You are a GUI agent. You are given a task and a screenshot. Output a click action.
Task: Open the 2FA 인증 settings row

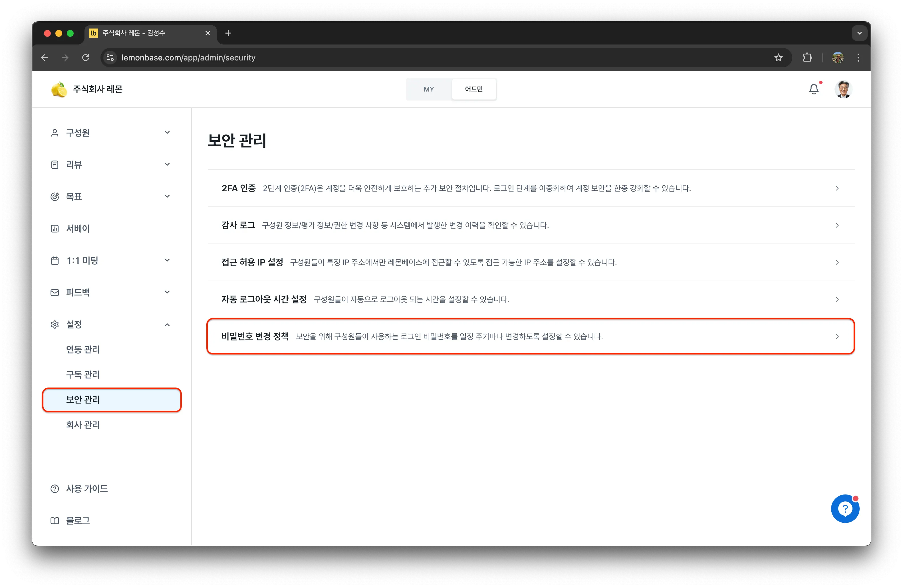point(531,188)
